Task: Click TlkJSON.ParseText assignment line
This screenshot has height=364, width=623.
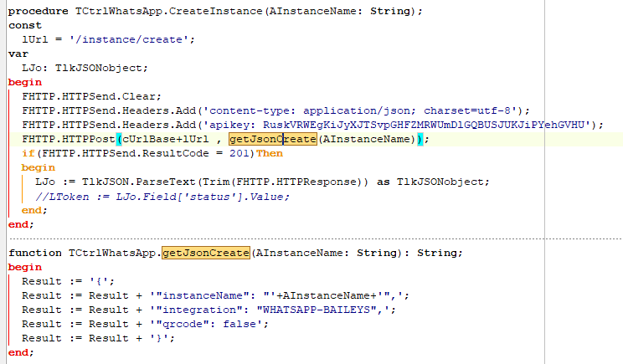Action: pos(262,182)
